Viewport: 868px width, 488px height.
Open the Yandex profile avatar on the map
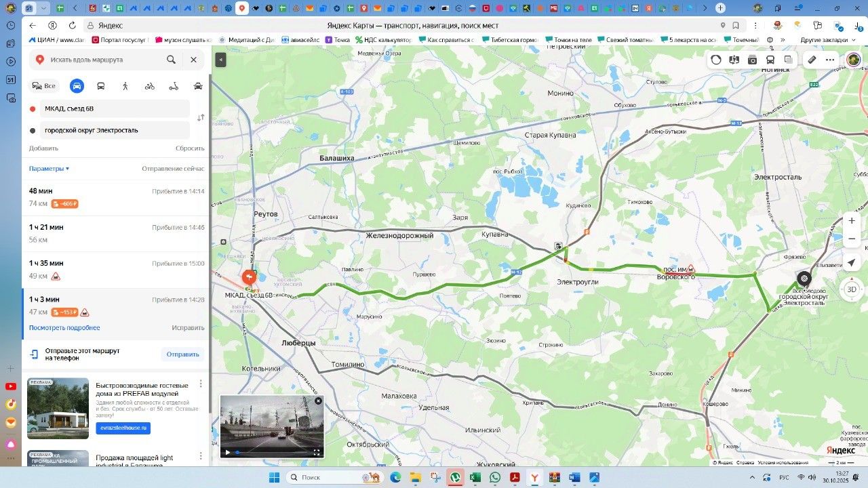point(853,60)
